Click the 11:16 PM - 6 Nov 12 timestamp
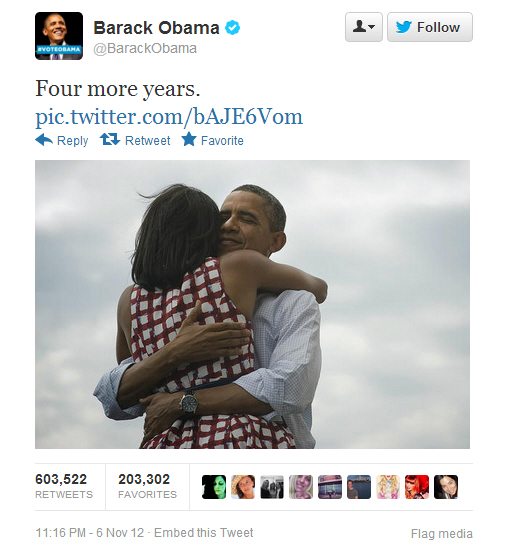The width and height of the screenshot is (516, 552). (x=90, y=533)
